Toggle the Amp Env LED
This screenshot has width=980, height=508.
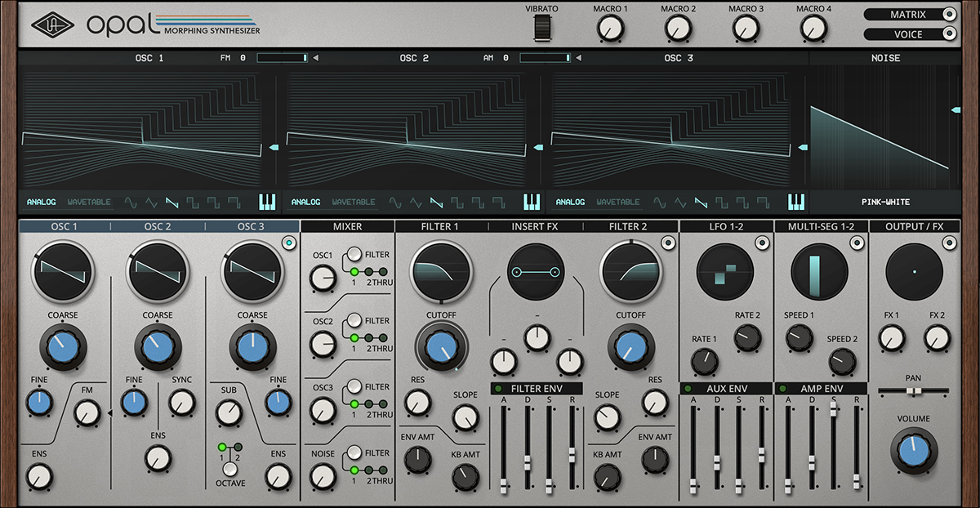(782, 389)
